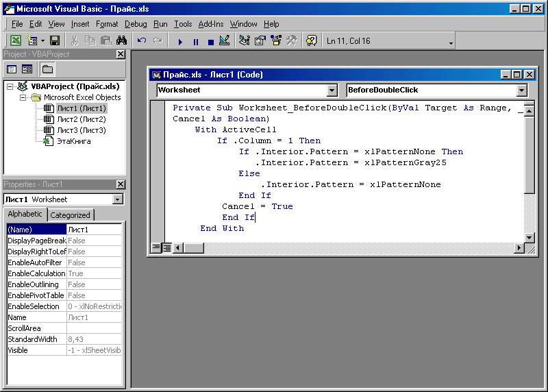This screenshot has width=548, height=392.
Task: Click Procedure View button in code window
Action: point(156,247)
